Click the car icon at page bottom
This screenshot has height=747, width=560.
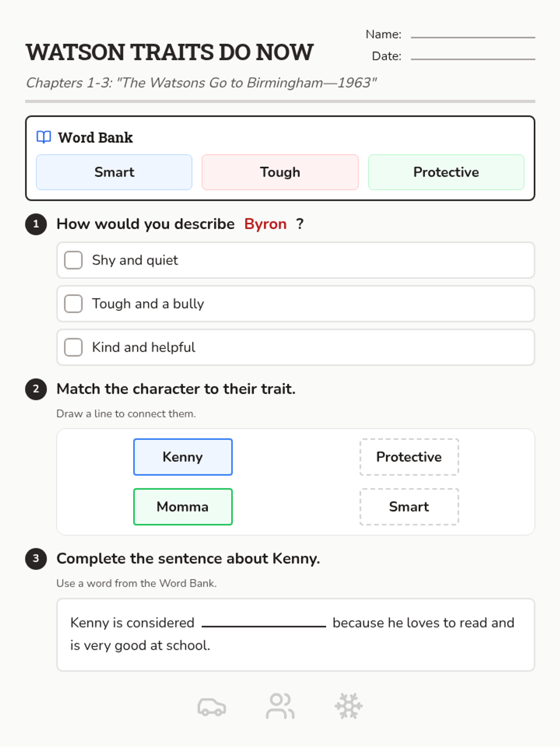point(211,706)
